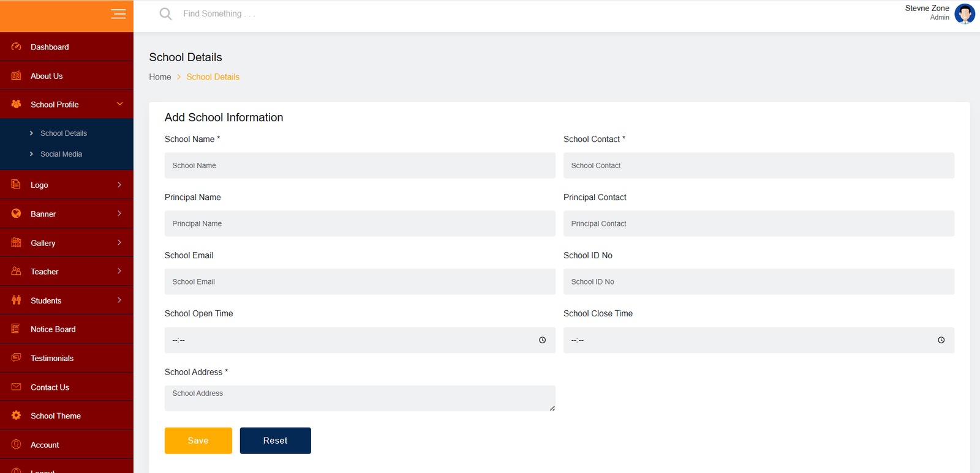Click the Contact Us envelope icon
980x473 pixels.
(17, 387)
